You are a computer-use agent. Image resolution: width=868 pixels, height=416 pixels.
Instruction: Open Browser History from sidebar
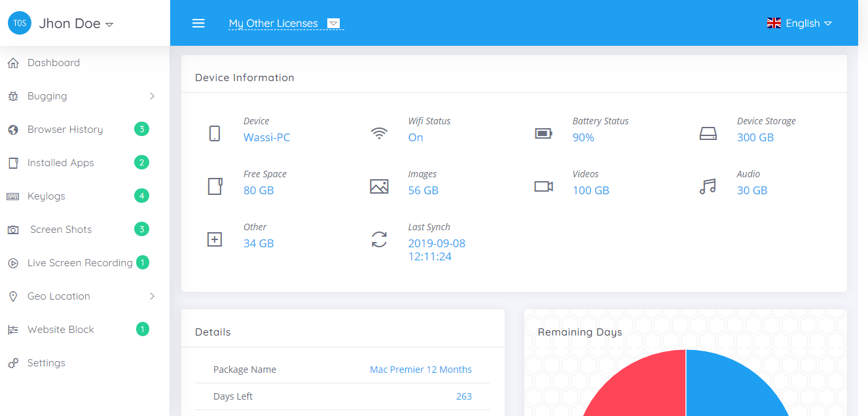65,130
